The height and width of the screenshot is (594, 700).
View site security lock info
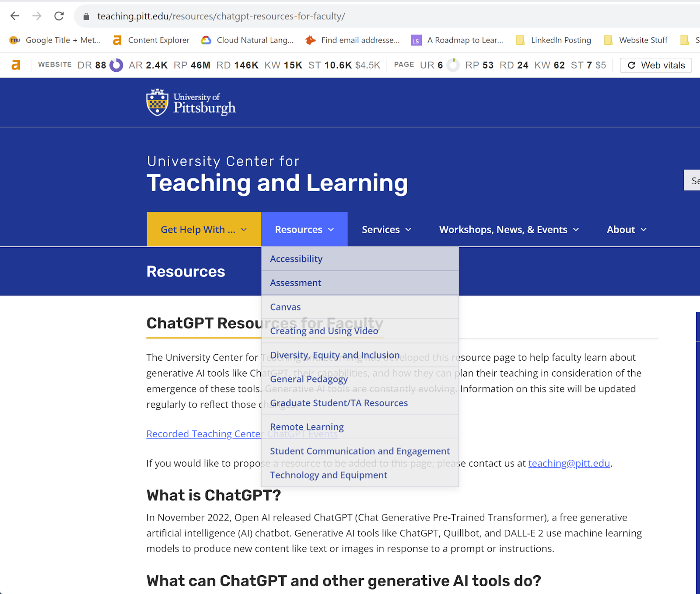click(86, 17)
